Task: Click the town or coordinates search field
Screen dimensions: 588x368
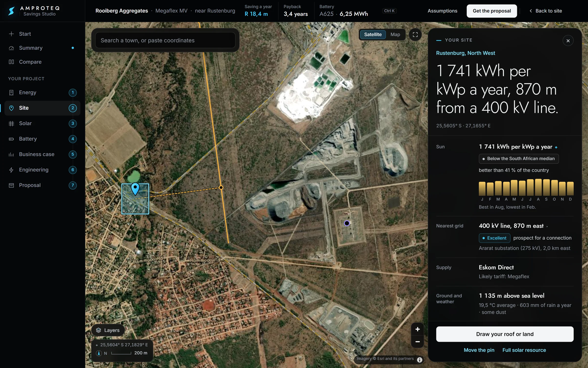Action: (165, 40)
